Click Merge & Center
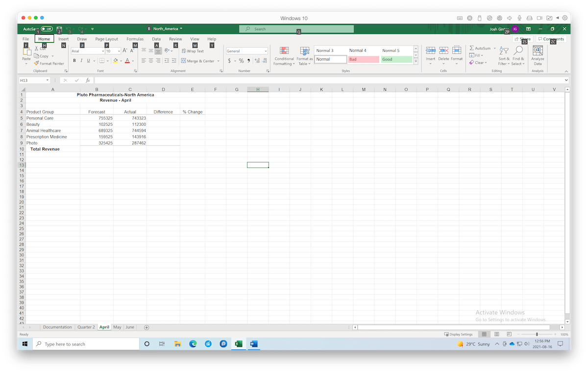588x373 pixels. coord(198,61)
